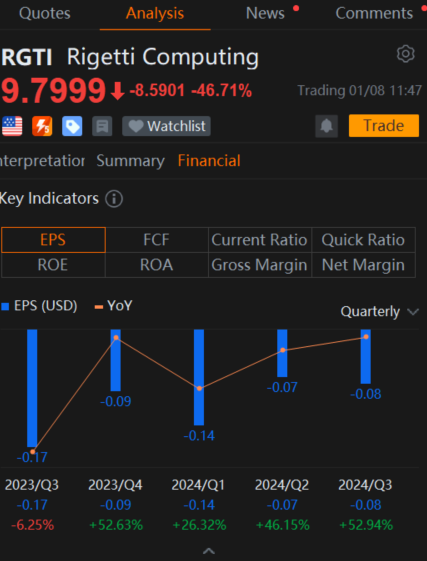Click the US flag market icon
The width and height of the screenshot is (427, 561).
point(12,126)
